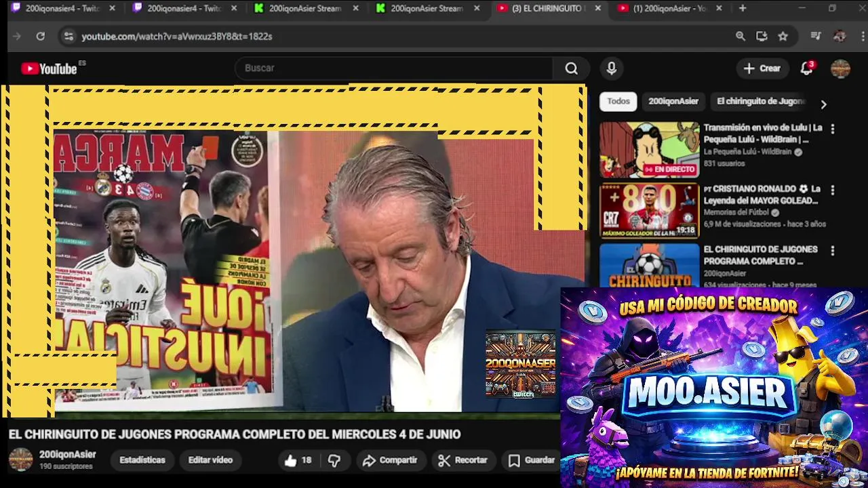Image resolution: width=868 pixels, height=488 pixels.
Task: Open the 200iqonAsier channel name link
Action: (68, 455)
